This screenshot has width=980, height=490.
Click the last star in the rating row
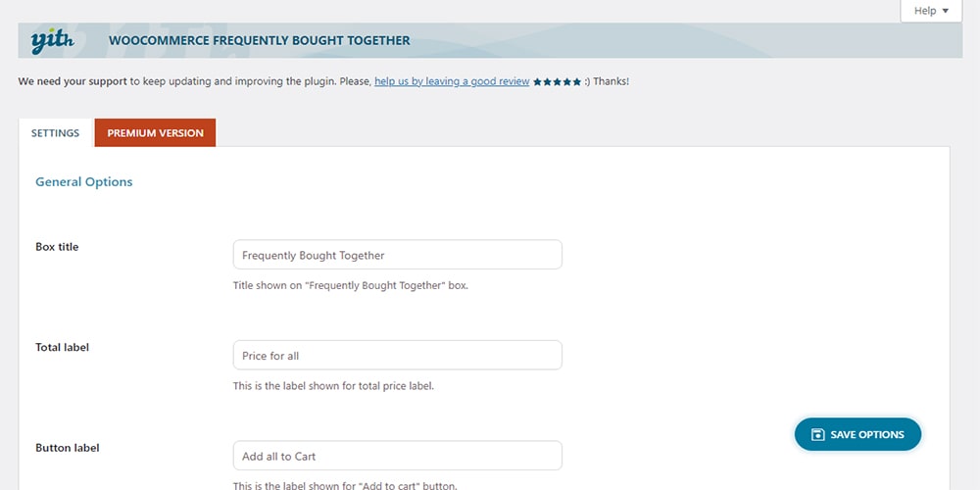577,82
